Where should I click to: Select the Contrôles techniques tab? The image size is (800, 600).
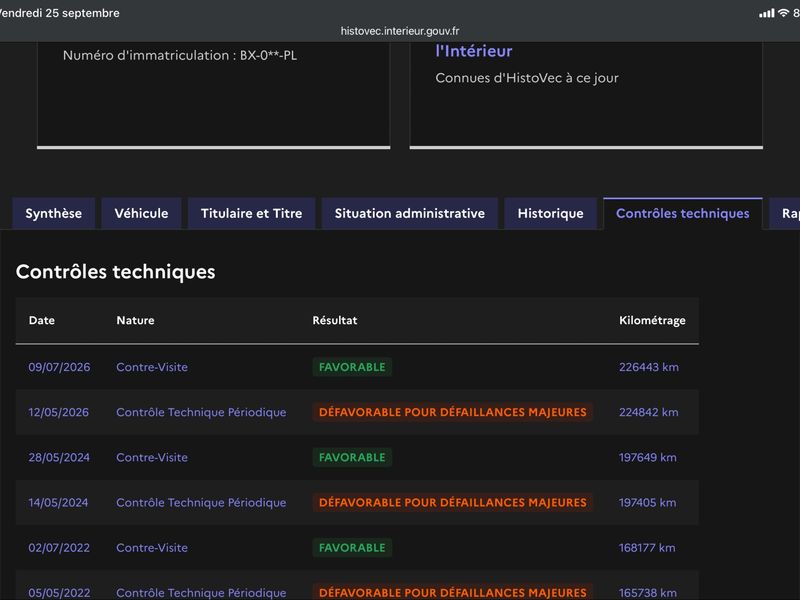point(683,213)
